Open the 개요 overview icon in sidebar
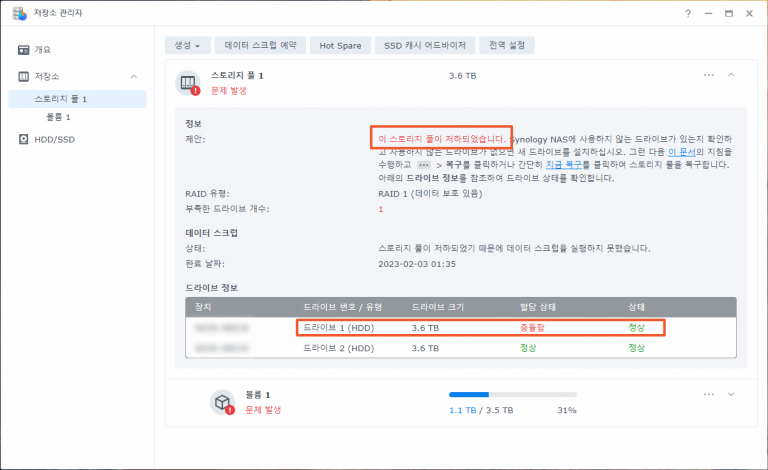Viewport: 768px width, 470px height. pos(24,50)
